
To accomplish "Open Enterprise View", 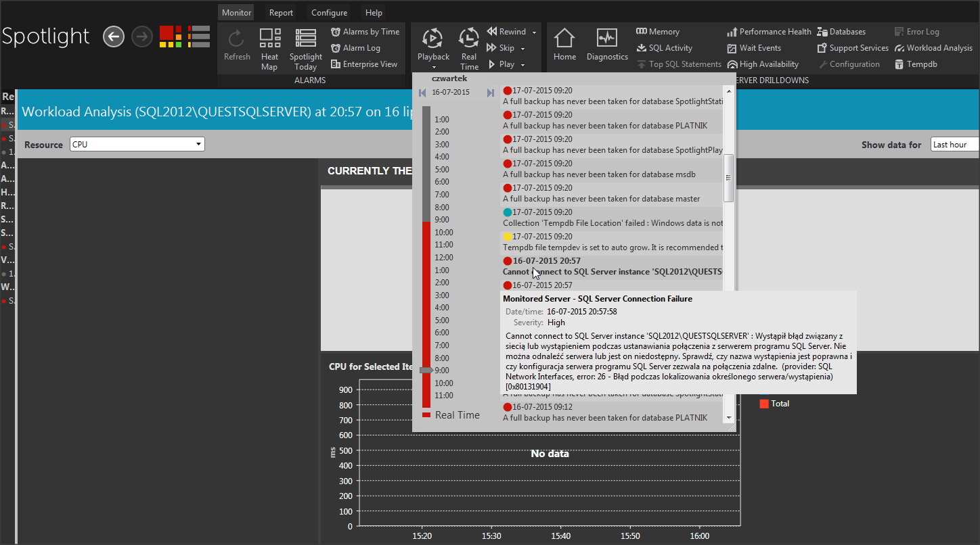I will 364,64.
